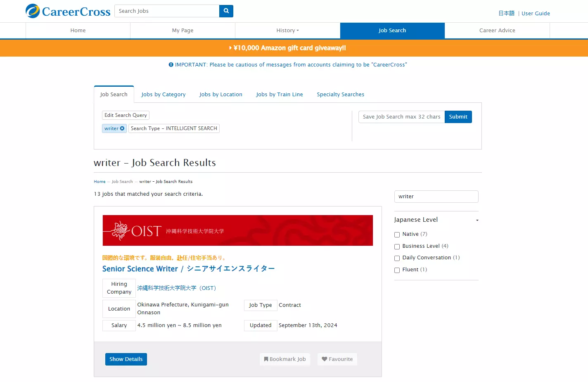Click the OIST red banner image
The height and width of the screenshot is (382, 588).
click(x=238, y=230)
